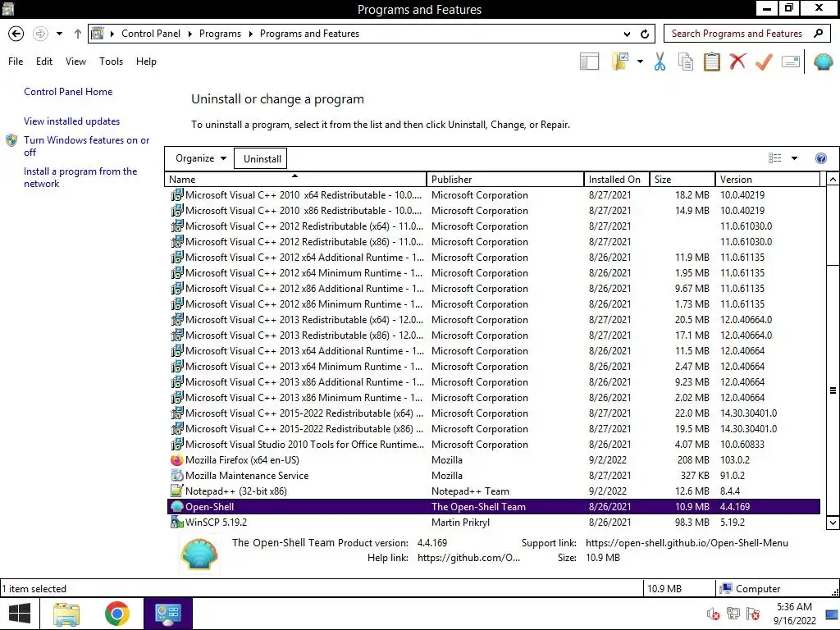Expand the view options dropdown arrow
The height and width of the screenshot is (630, 840).
tap(794, 158)
